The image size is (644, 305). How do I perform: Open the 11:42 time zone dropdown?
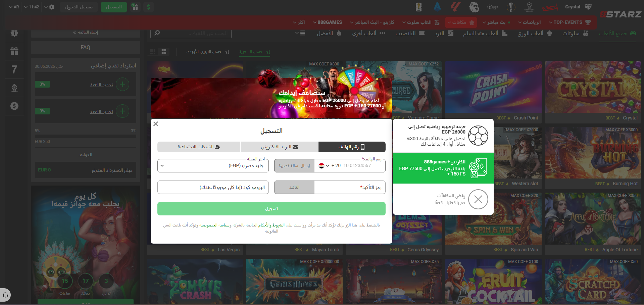32,7
